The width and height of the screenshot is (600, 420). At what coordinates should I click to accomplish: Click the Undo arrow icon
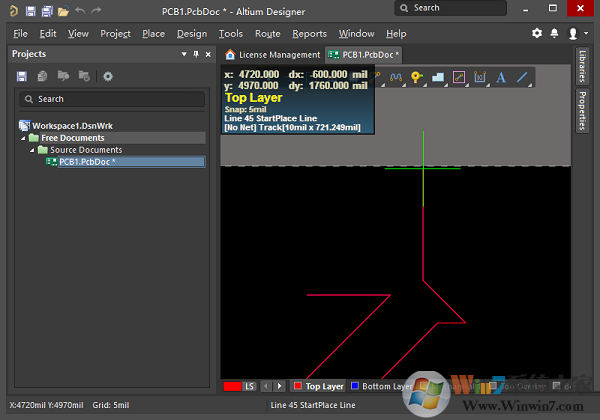coord(80,10)
